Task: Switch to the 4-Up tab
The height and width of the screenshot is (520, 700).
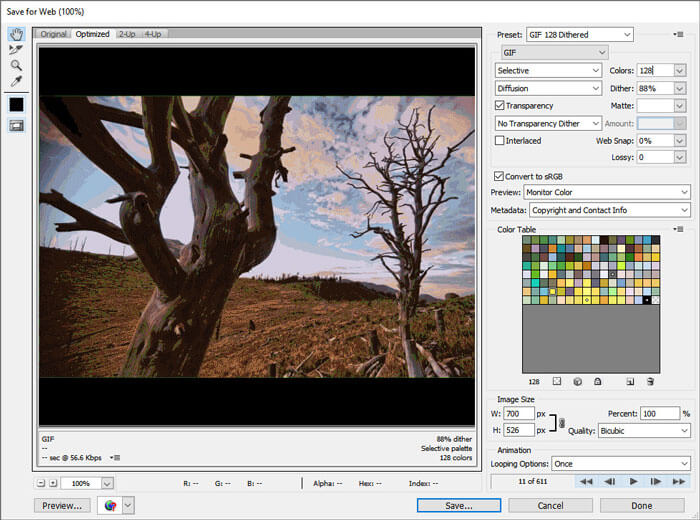Action: (153, 34)
